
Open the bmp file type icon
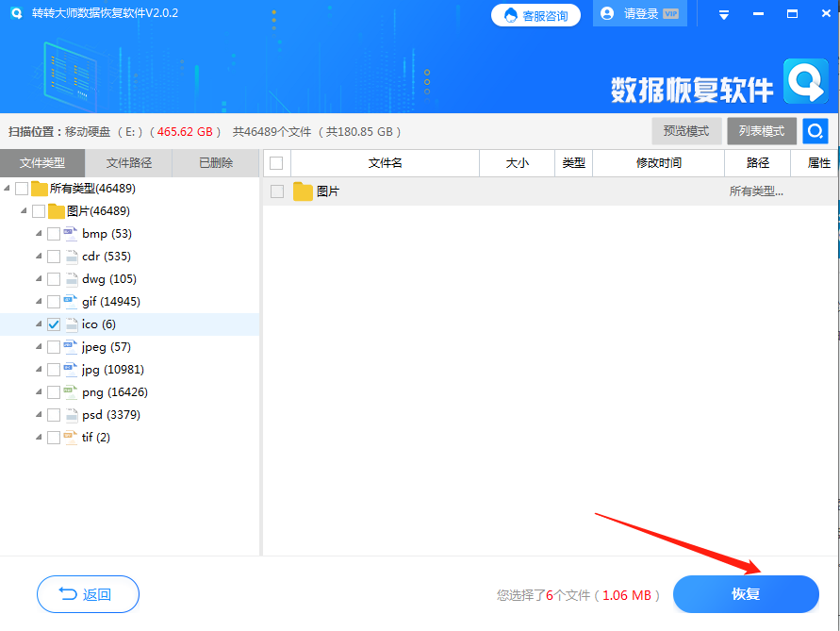[x=68, y=233]
